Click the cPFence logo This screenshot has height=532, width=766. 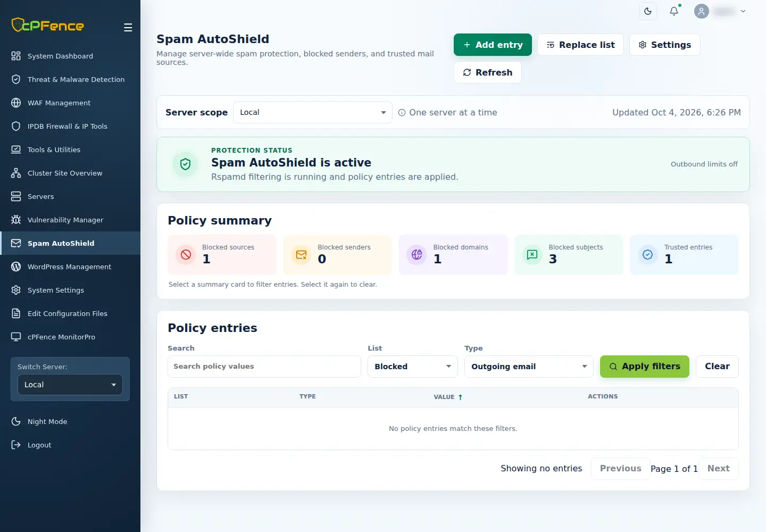point(48,25)
